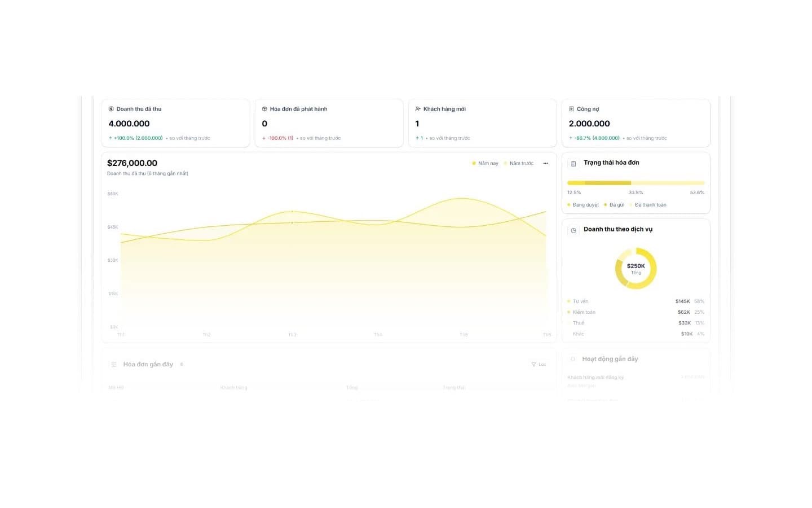Select the Đã gửi status legend

(614, 205)
